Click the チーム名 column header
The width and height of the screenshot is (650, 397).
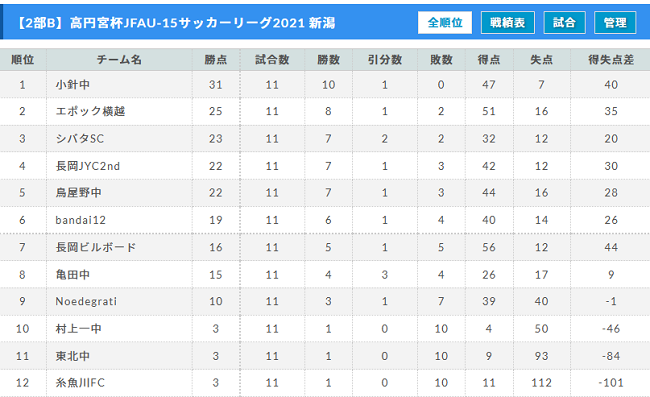pos(119,60)
